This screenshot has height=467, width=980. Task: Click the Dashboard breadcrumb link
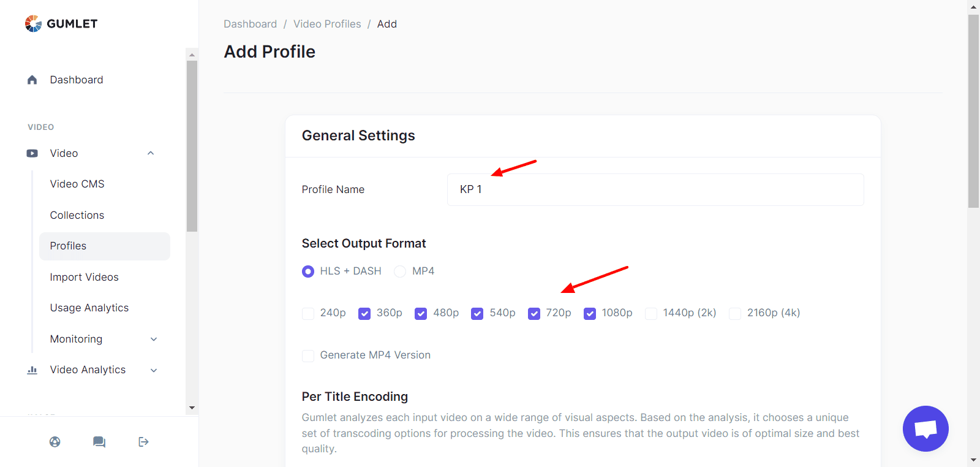tap(250, 24)
